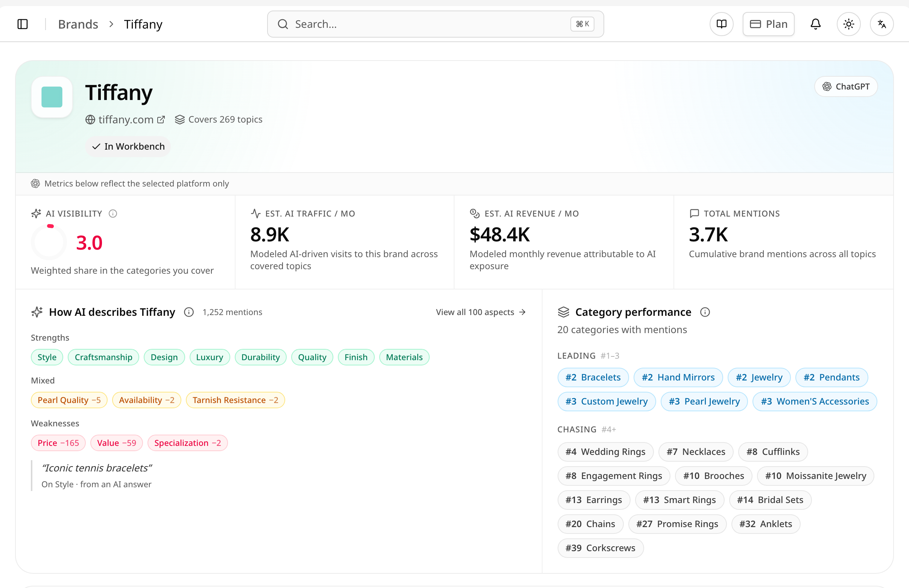Image resolution: width=909 pixels, height=588 pixels.
Task: Open the tiffany.com website link
Action: (x=126, y=120)
